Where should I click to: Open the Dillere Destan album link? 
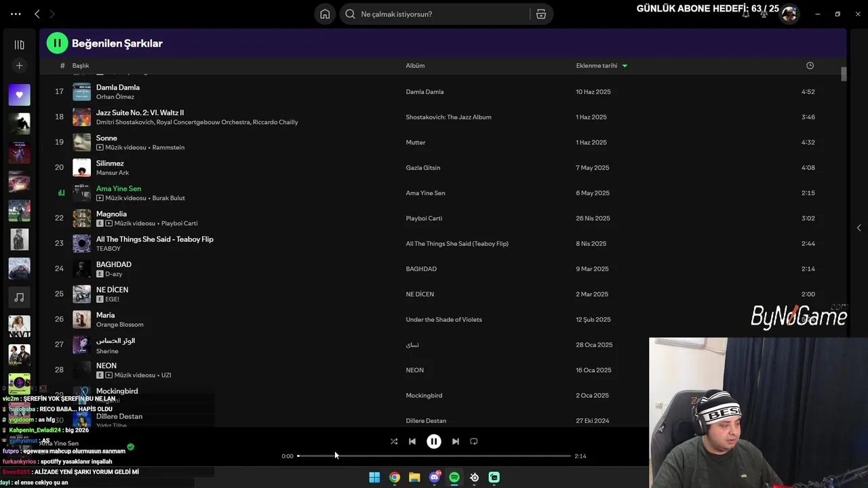point(426,421)
